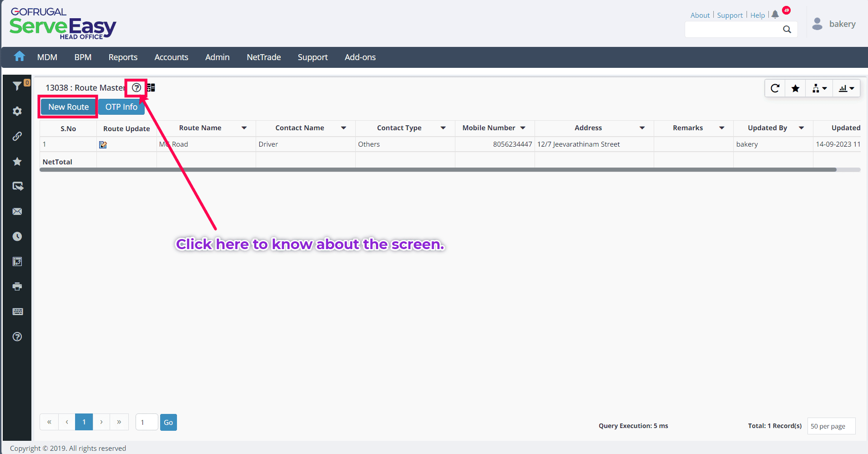The height and width of the screenshot is (454, 868).
Task: Click the search magnifier icon
Action: coord(787,30)
